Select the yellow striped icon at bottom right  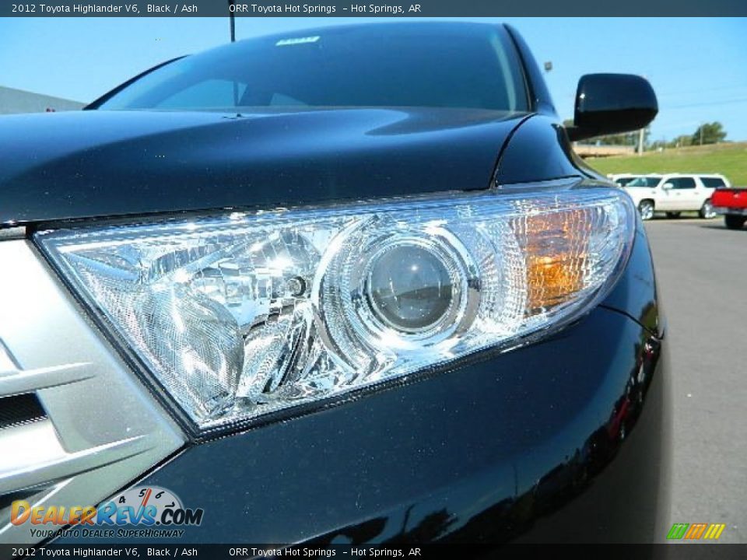[715, 531]
